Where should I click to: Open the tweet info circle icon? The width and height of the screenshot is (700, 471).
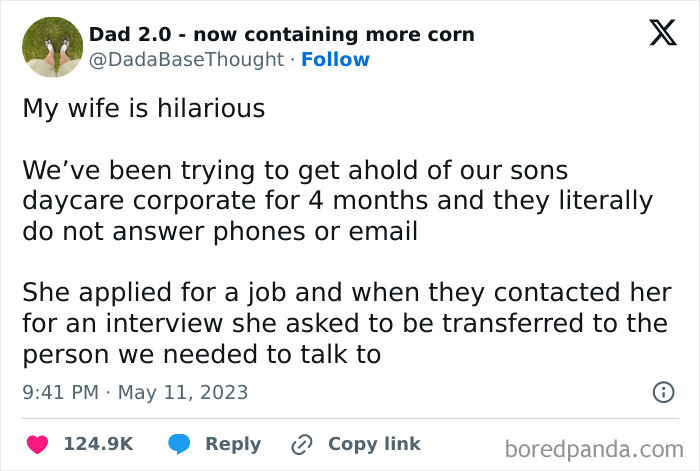[x=663, y=393]
